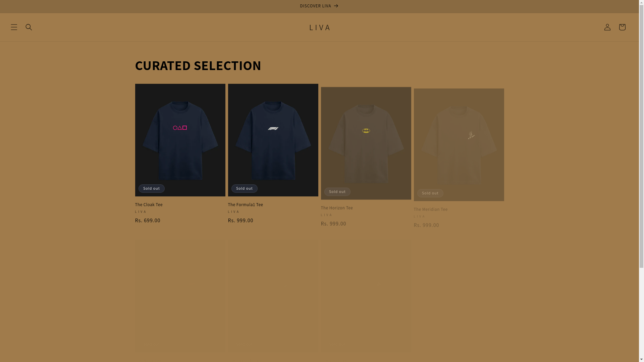Image resolution: width=644 pixels, height=362 pixels.
Task: Click the arrow next to DISCOVER LIVA
Action: tap(336, 6)
